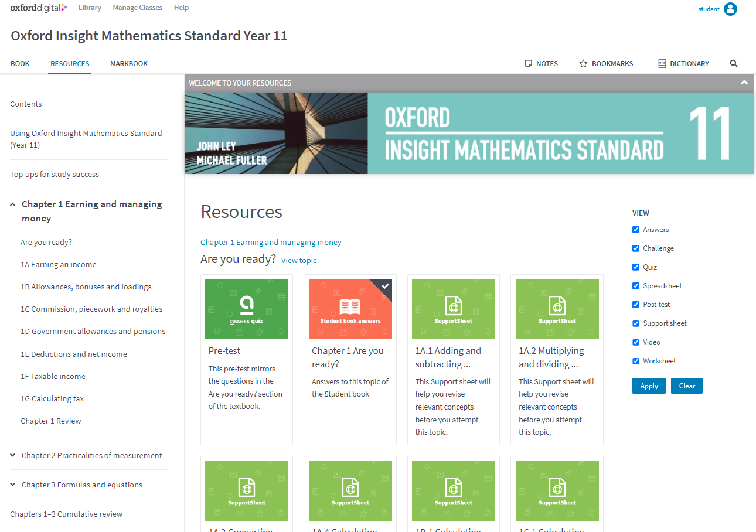This screenshot has width=756, height=532.
Task: Switch to the BOOK tab
Action: [20, 63]
